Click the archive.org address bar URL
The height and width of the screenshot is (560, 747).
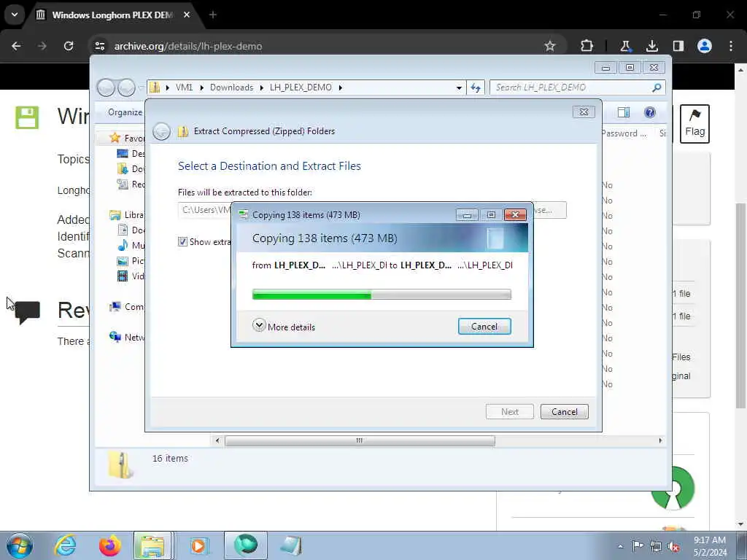point(188,46)
